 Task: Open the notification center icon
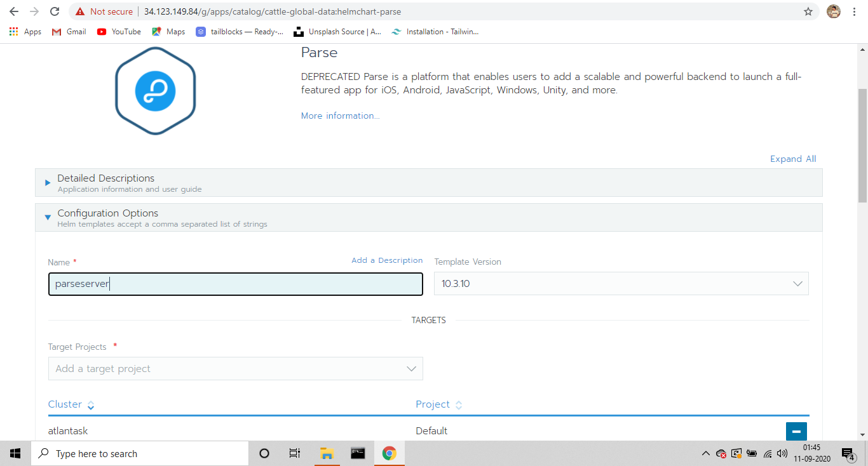pos(848,453)
